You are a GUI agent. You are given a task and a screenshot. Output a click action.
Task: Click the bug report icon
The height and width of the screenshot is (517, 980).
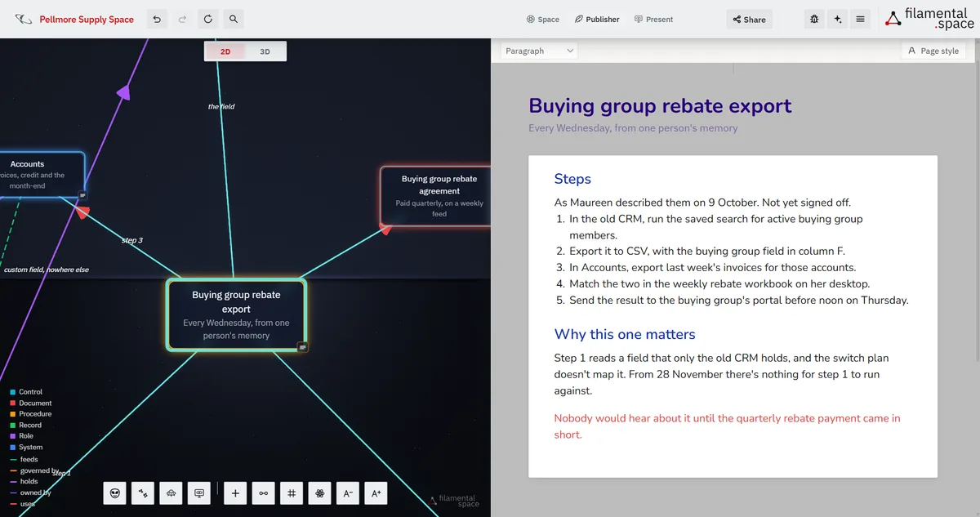tap(814, 19)
